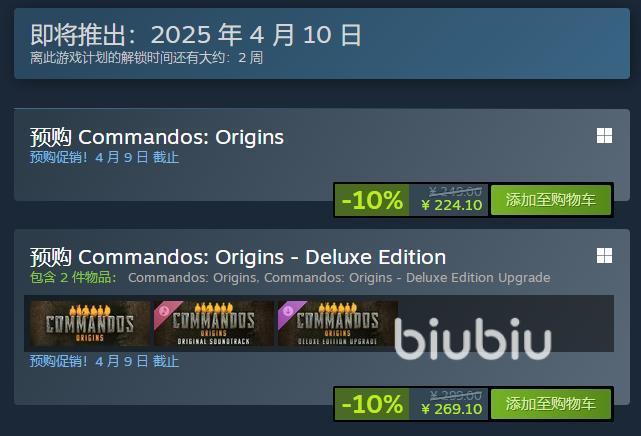Click the ¥ 224.10 discounted price
This screenshot has height=436, width=641.
[x=452, y=205]
